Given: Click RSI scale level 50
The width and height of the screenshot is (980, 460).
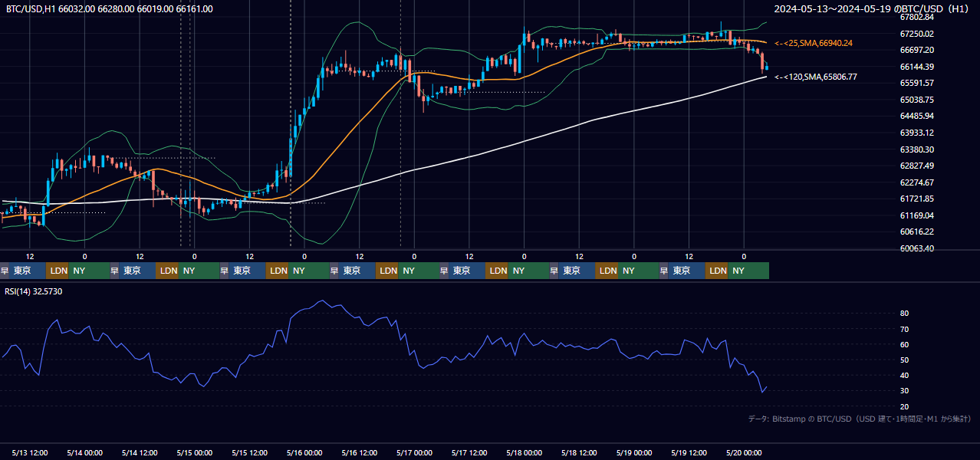Looking at the screenshot, I should coord(904,360).
